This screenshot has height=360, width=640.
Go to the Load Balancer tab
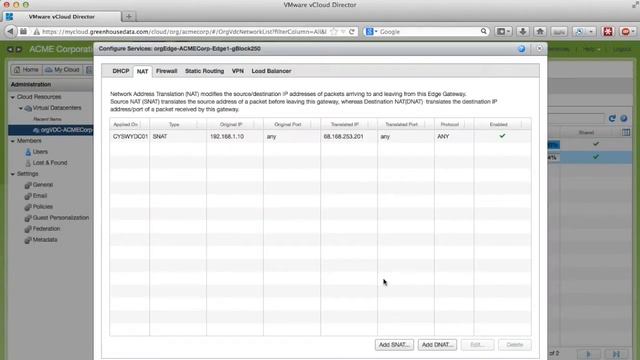pyautogui.click(x=271, y=71)
